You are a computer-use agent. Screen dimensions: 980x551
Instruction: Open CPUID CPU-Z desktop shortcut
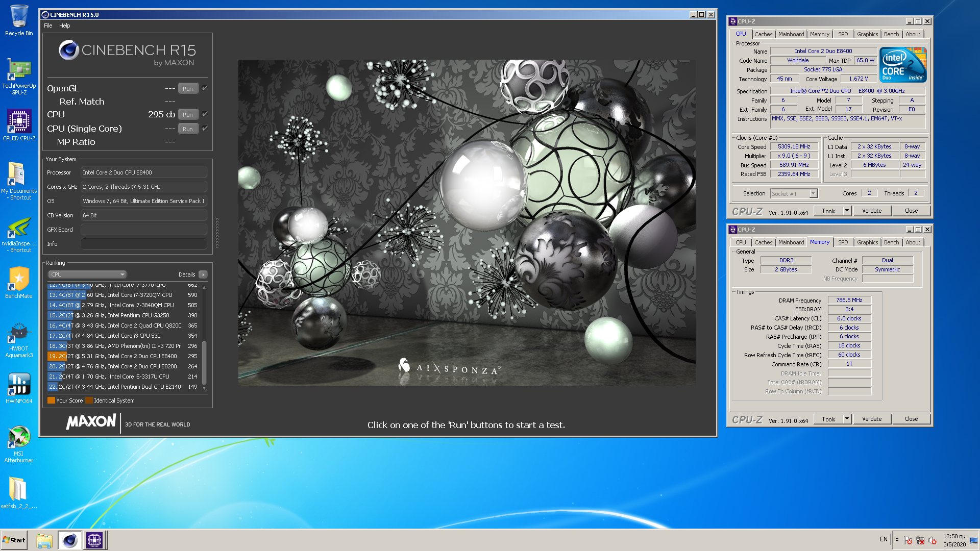19,125
